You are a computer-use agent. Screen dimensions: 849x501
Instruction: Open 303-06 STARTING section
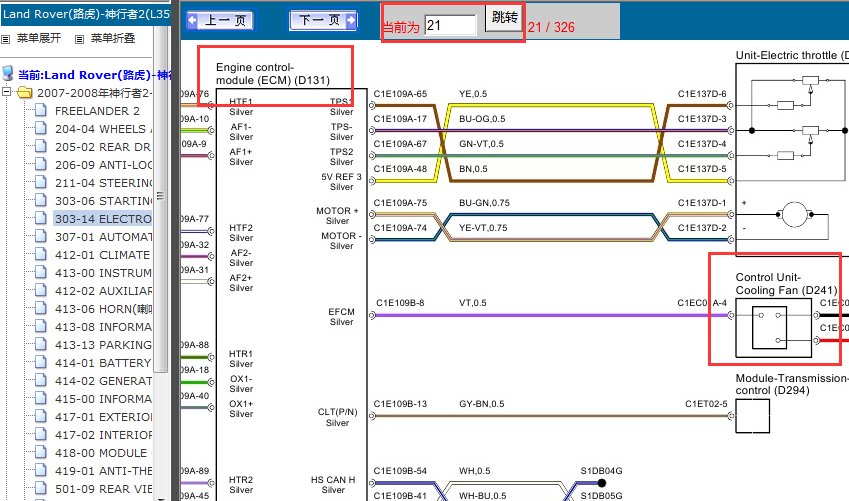(103, 201)
